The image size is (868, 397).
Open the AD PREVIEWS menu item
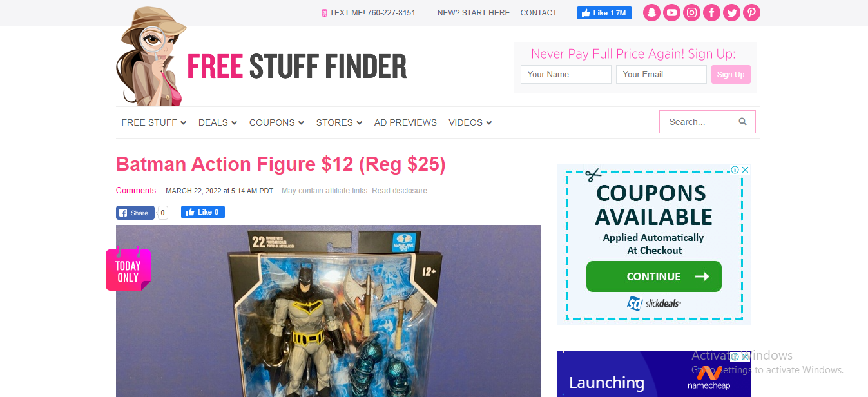405,122
